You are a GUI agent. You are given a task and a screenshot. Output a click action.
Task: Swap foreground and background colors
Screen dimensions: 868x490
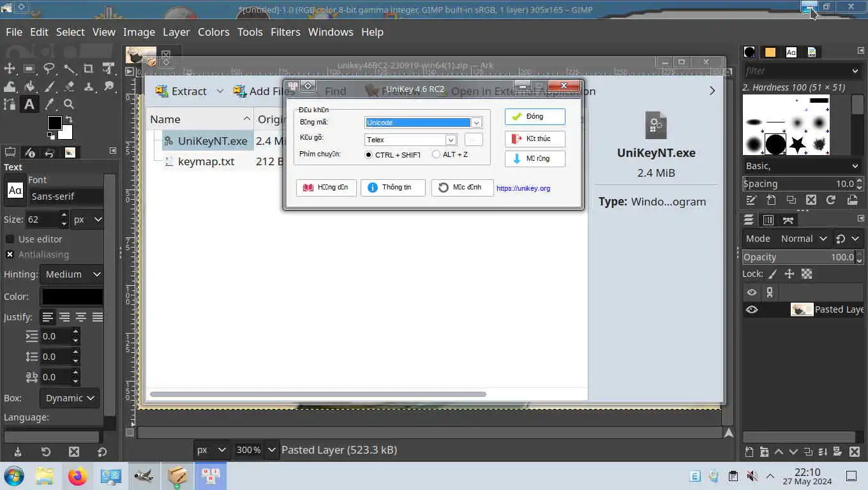[69, 119]
